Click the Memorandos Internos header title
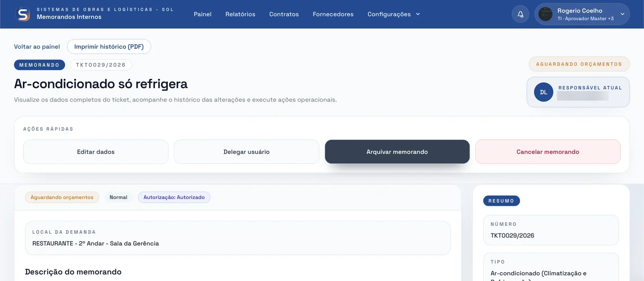 pyautogui.click(x=69, y=17)
